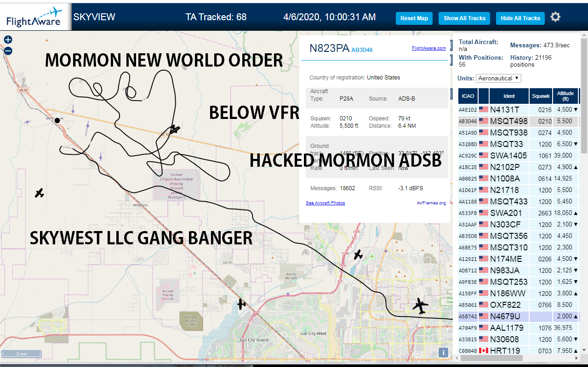Select the aircraft icon near Rancho Mercado

point(359,254)
